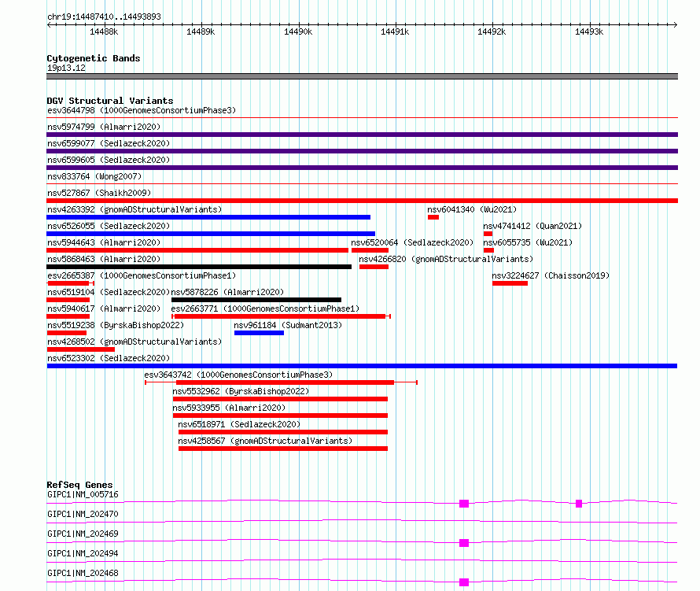Select the magenta exon on GIPC1|NM_202468

pos(464,582)
